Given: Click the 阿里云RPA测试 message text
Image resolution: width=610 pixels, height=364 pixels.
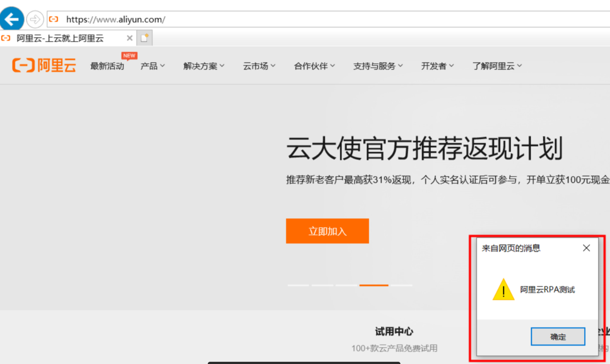Looking at the screenshot, I should [x=548, y=290].
